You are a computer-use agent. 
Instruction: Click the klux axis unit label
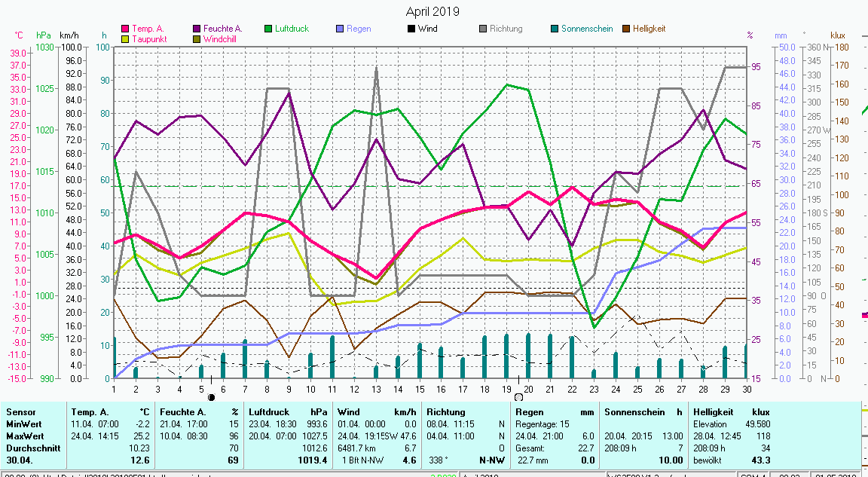click(838, 35)
